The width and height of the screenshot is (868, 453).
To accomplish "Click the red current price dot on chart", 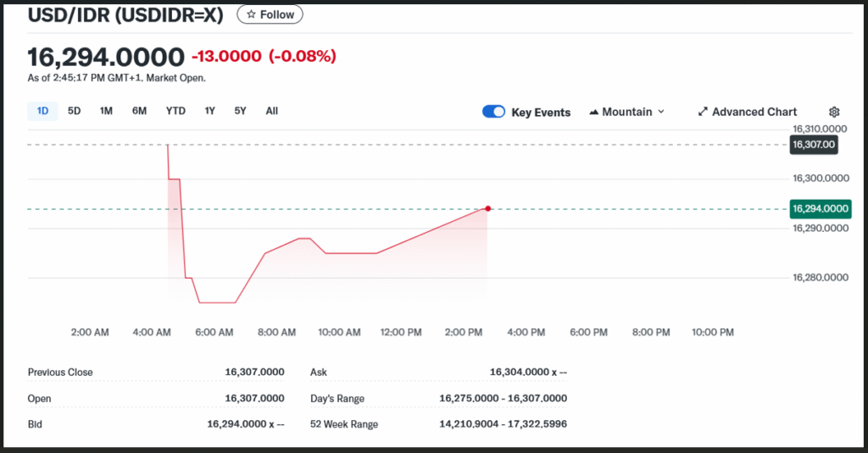I will [x=487, y=208].
